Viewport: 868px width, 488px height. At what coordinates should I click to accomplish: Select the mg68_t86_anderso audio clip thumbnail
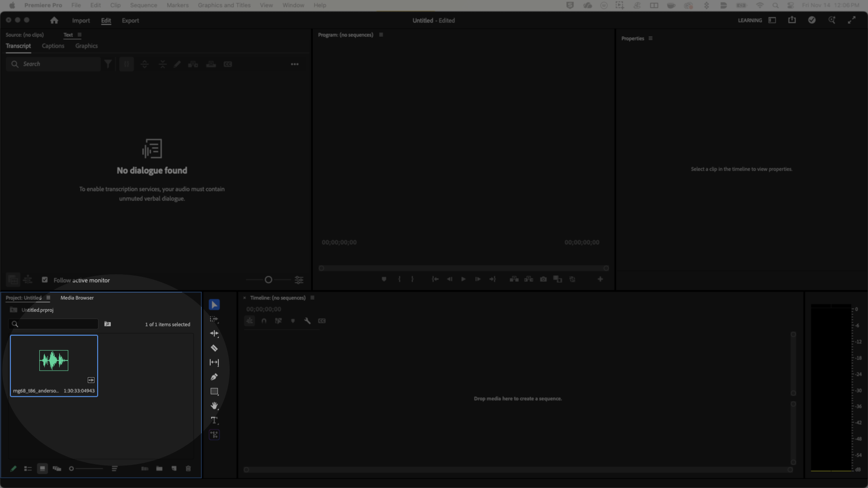click(54, 361)
